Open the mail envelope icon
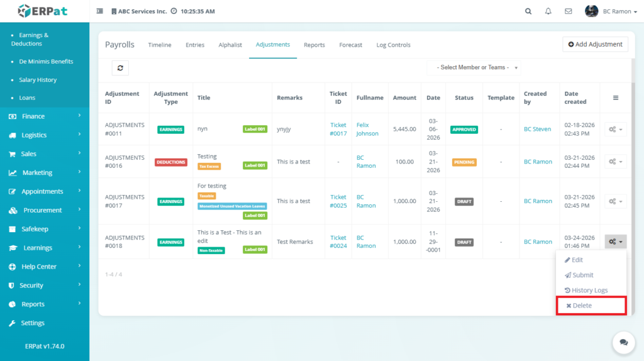 tap(569, 11)
